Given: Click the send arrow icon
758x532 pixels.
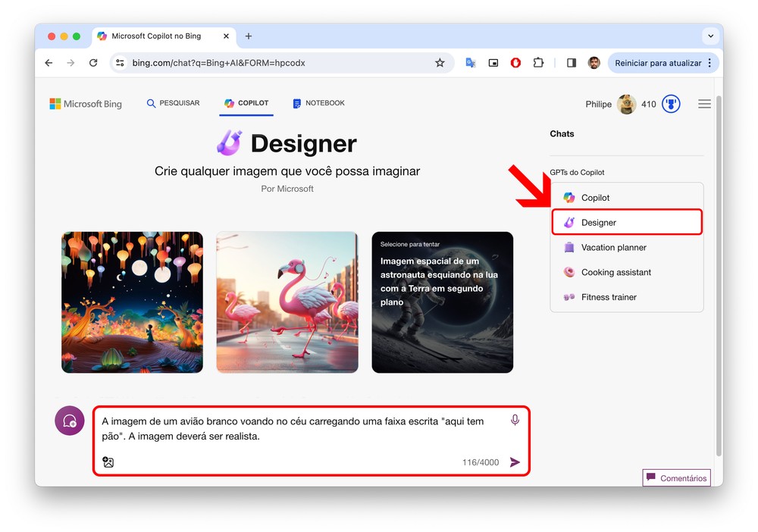Looking at the screenshot, I should point(515,462).
